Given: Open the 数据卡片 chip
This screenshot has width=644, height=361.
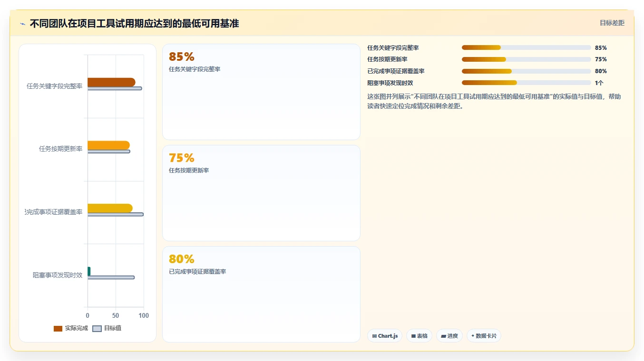Looking at the screenshot, I should click(x=484, y=336).
